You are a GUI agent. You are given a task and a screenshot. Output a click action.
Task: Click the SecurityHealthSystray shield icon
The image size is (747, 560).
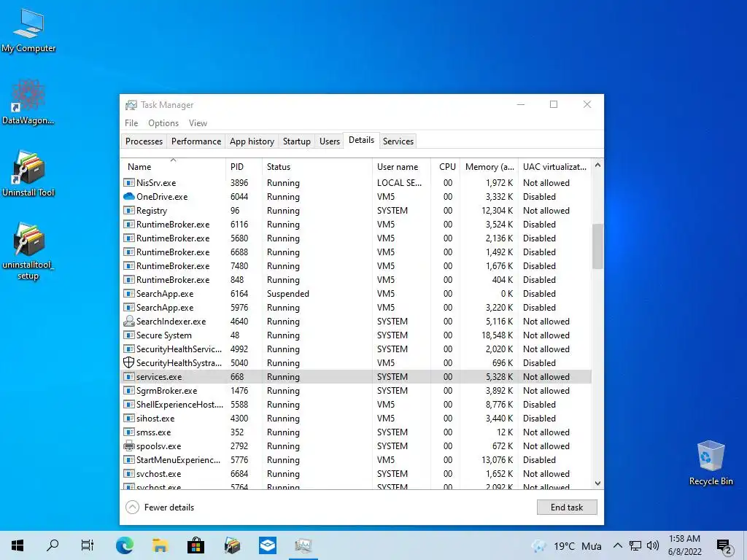[x=128, y=363]
